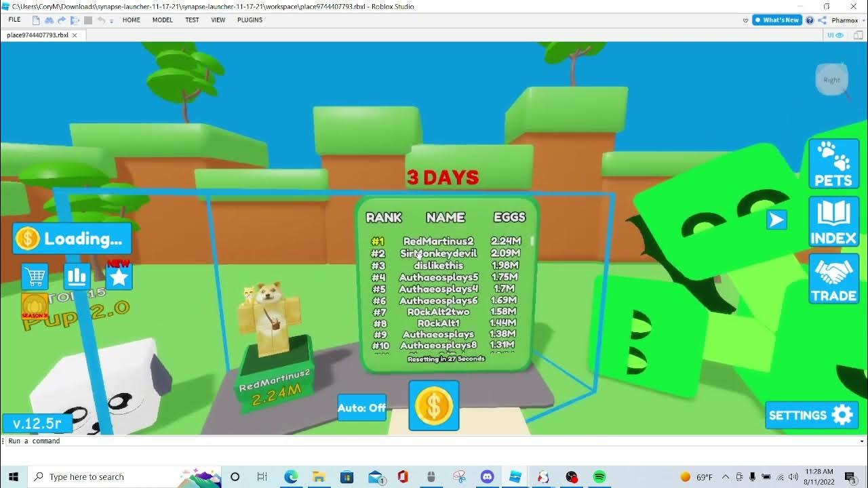This screenshot has width=868, height=488.
Task: Click the Season 3 egg badge
Action: (x=35, y=306)
